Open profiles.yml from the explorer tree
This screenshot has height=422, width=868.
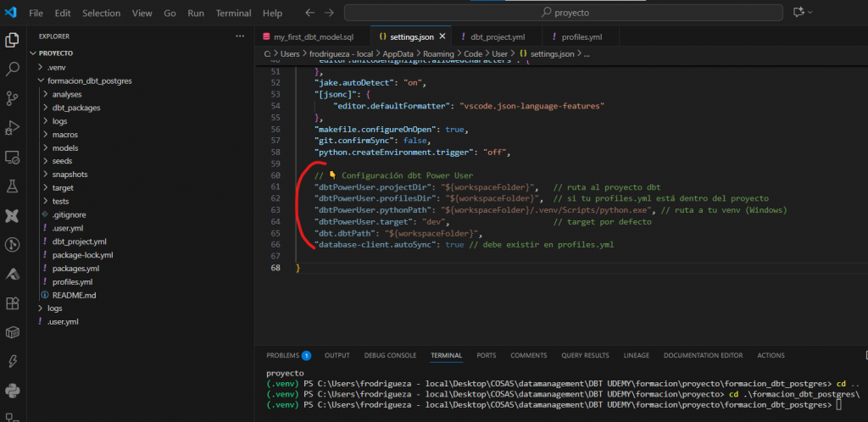pyautogui.click(x=72, y=281)
